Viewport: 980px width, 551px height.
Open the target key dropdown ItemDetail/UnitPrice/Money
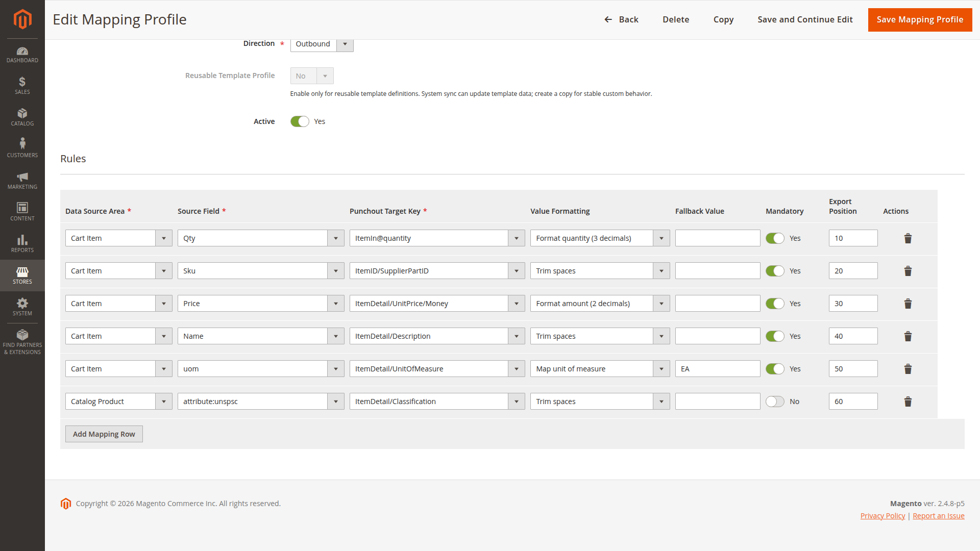coord(437,304)
